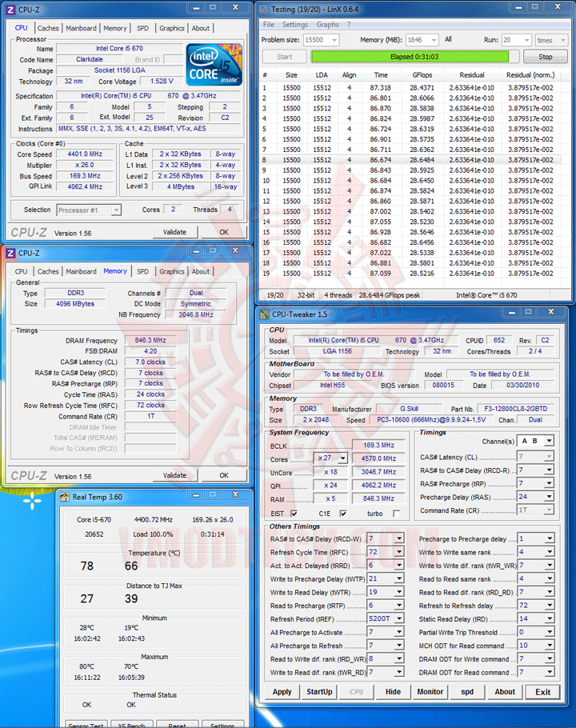Open the Write to Read Delay (tWTR) dropdown
The width and height of the screenshot is (576, 728).
click(399, 593)
